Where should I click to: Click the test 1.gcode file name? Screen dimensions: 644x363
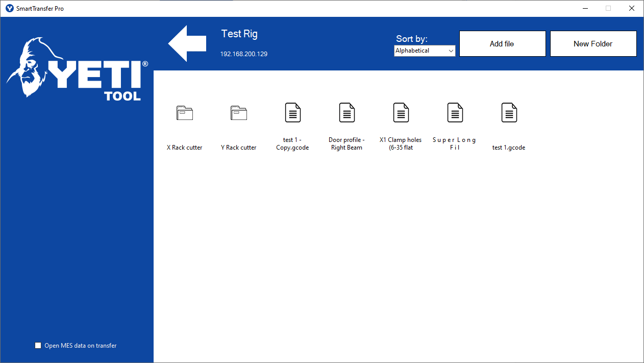tap(509, 148)
